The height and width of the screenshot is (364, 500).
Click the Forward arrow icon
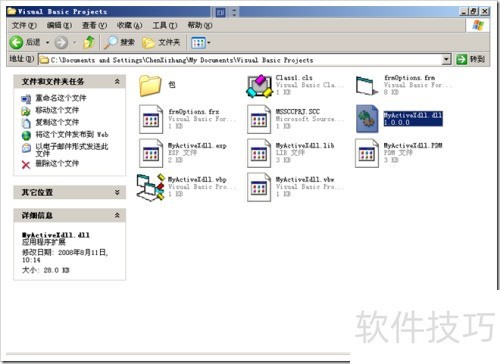(x=61, y=43)
